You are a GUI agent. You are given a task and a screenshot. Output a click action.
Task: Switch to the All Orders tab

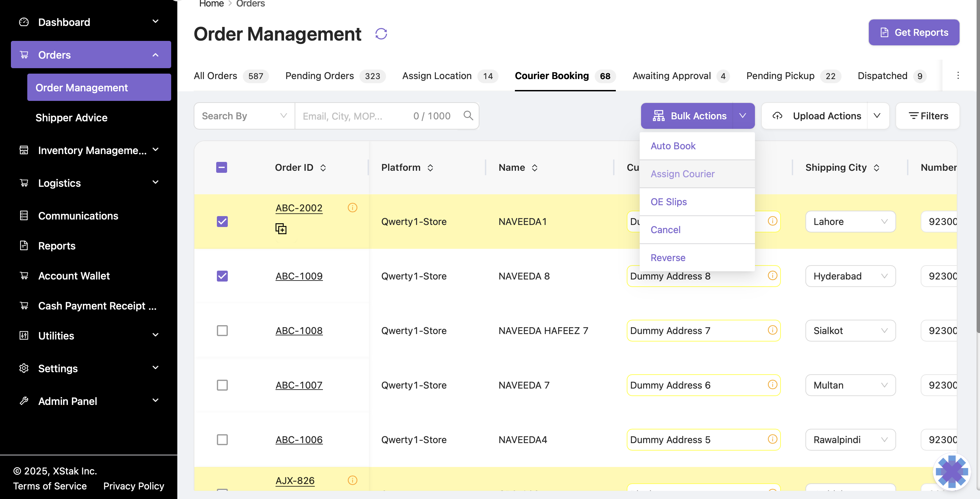click(231, 76)
